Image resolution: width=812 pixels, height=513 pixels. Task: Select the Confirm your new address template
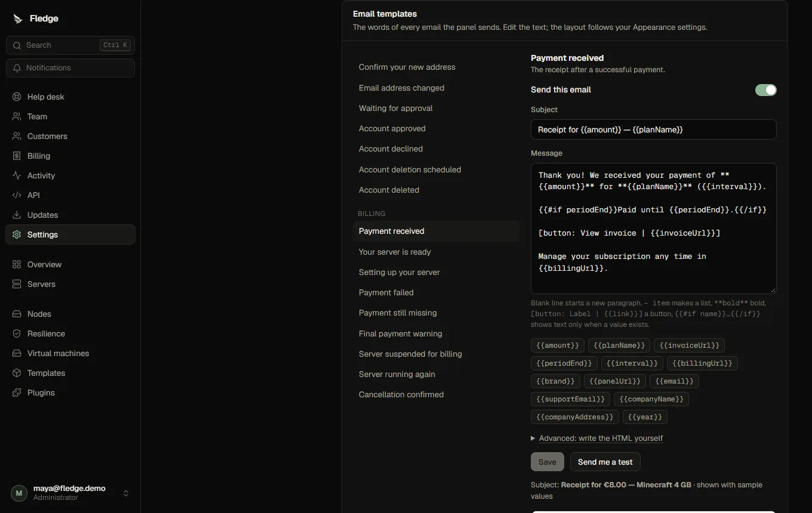436,67
